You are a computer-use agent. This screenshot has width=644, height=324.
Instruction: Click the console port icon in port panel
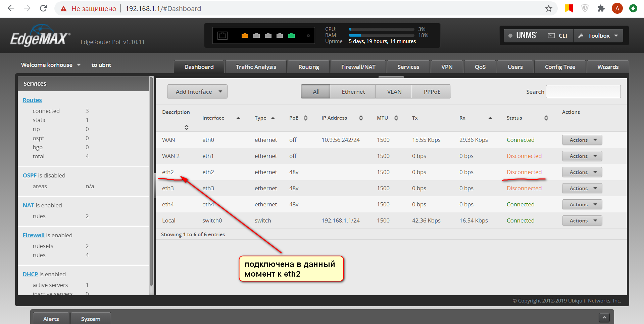tap(222, 36)
